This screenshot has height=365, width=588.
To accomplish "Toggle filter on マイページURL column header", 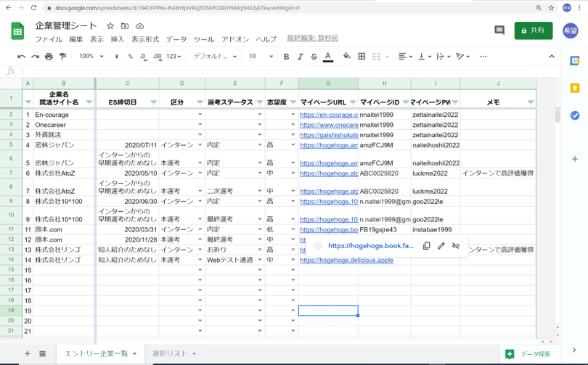I will pos(353,102).
